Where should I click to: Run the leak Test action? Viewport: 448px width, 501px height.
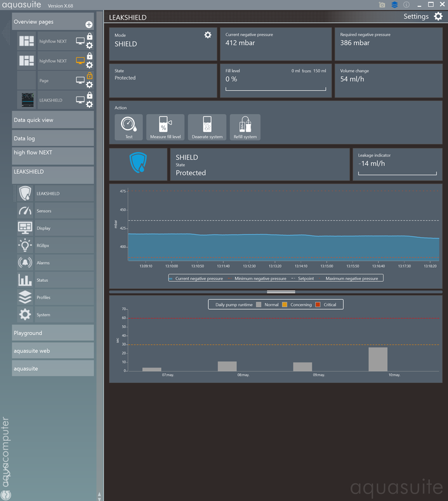[129, 127]
